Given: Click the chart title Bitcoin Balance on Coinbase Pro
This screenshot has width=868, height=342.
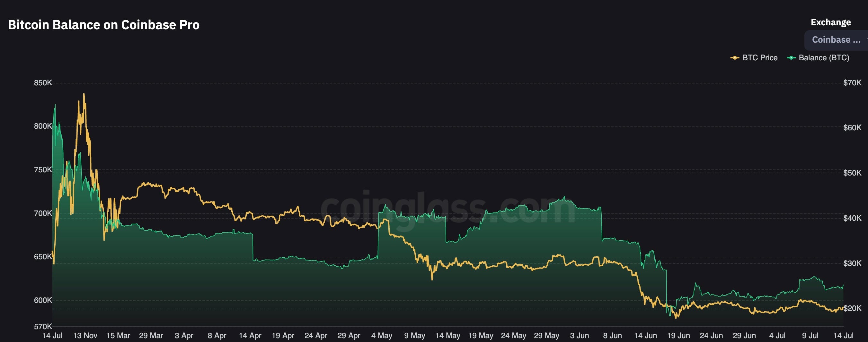Looking at the screenshot, I should (x=104, y=25).
